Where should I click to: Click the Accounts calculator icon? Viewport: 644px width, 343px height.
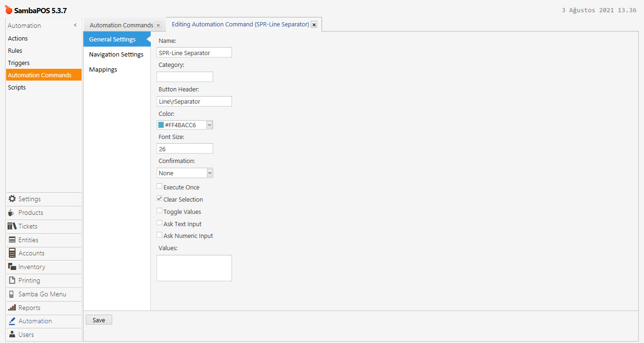click(12, 253)
